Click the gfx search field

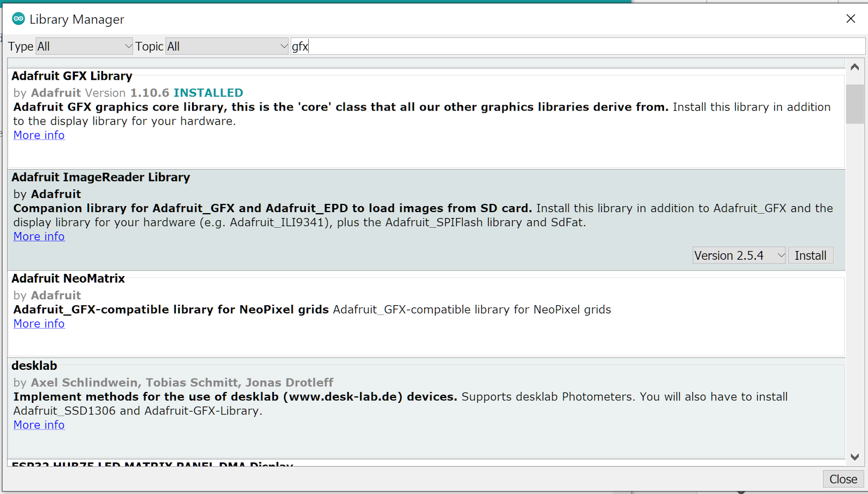click(578, 47)
